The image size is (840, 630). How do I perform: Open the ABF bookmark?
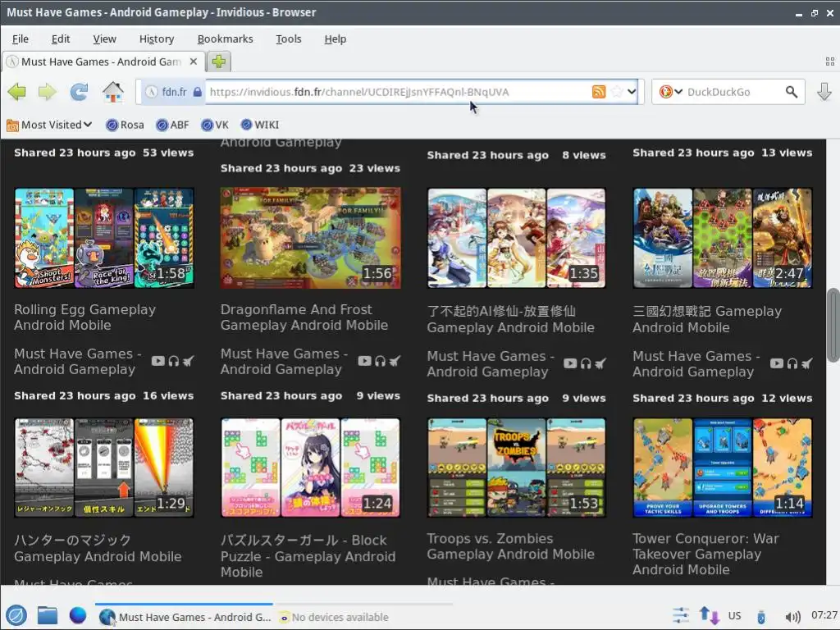[172, 125]
